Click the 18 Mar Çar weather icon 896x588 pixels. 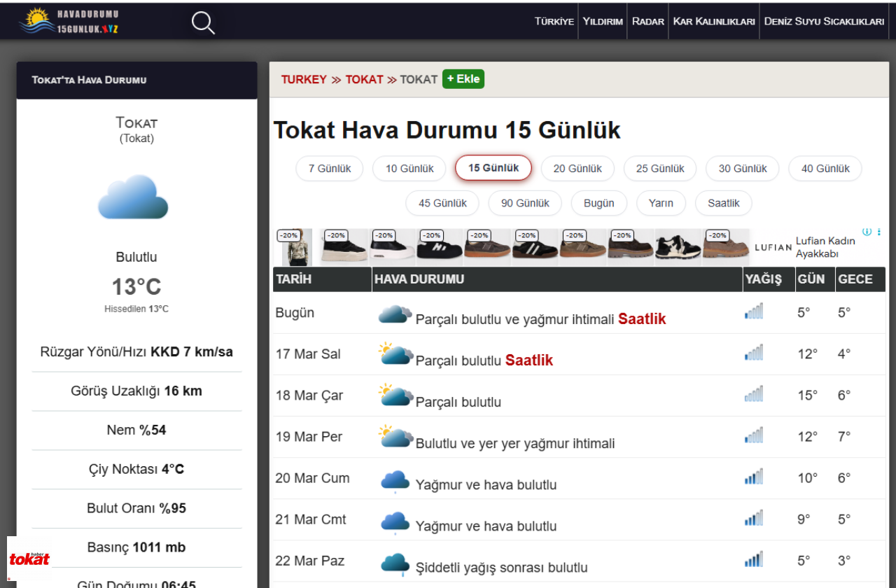click(x=395, y=395)
